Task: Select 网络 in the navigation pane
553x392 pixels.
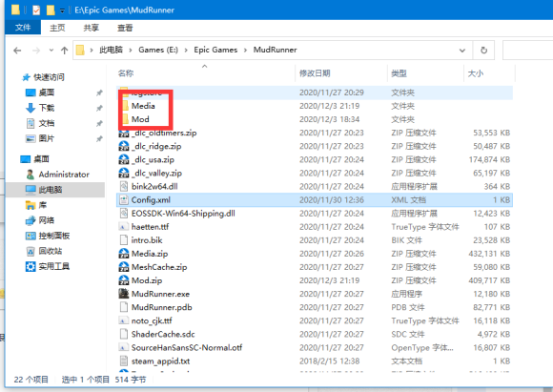Action: (46, 220)
